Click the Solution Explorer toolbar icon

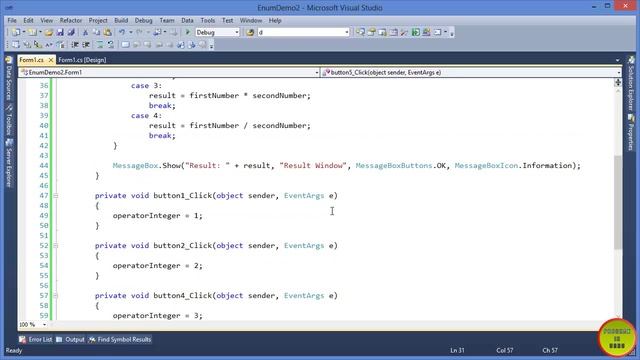[x=360, y=32]
